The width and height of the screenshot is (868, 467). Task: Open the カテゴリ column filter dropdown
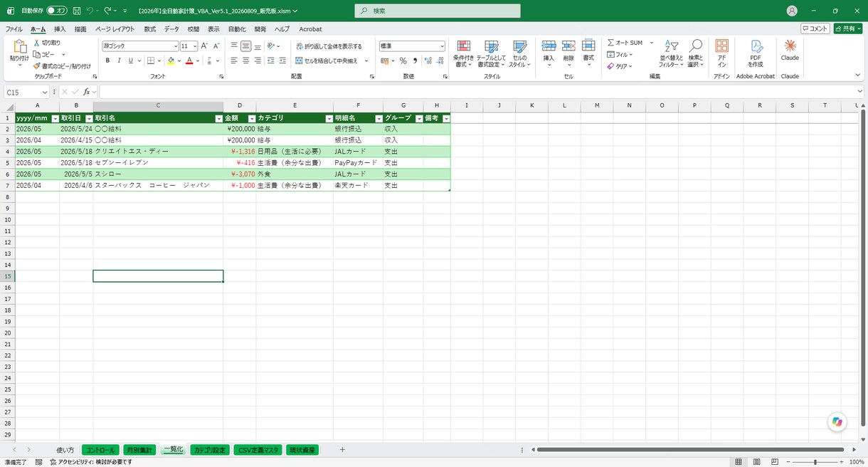pos(329,118)
